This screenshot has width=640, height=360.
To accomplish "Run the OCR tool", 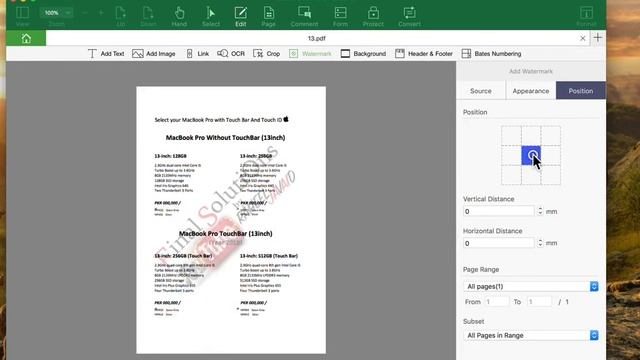I will pos(231,53).
